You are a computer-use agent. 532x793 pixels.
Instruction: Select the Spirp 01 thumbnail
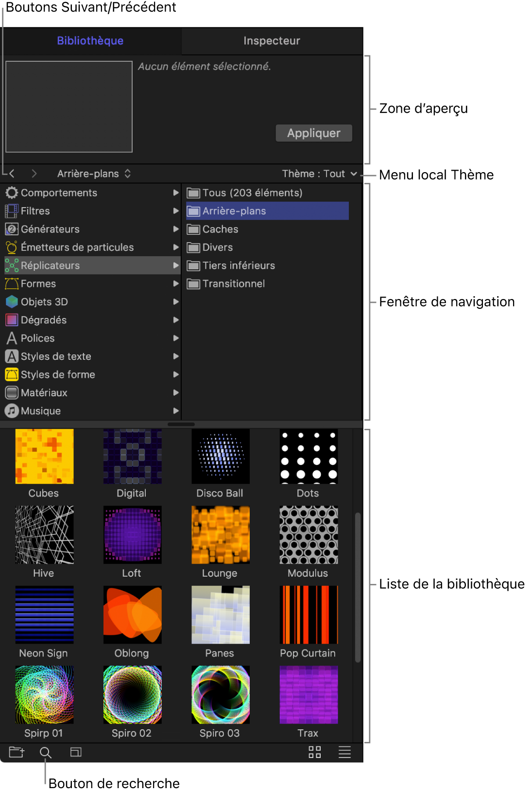coord(44,695)
